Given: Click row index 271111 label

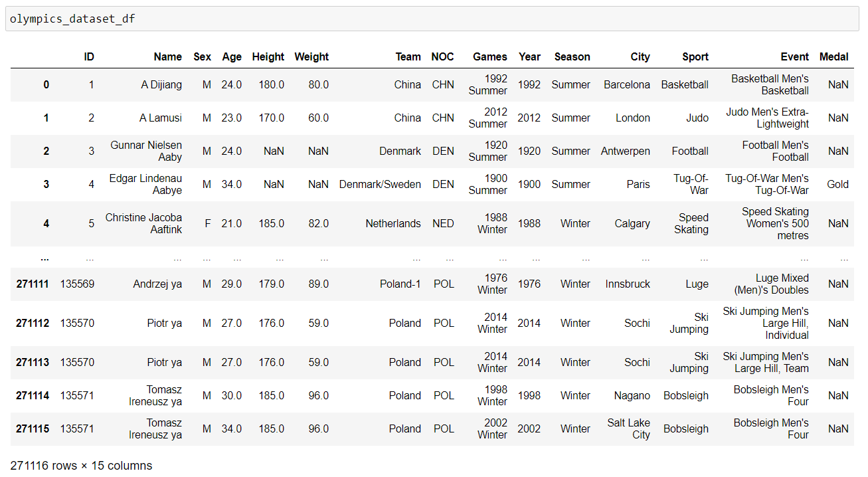Looking at the screenshot, I should [x=33, y=284].
